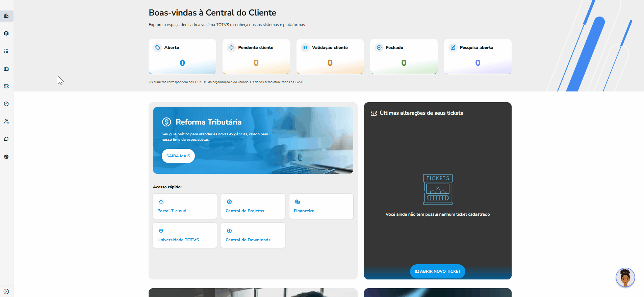The height and width of the screenshot is (297, 644).
Task: Click the refresh icon on Pendente cliente card
Action: tap(231, 48)
